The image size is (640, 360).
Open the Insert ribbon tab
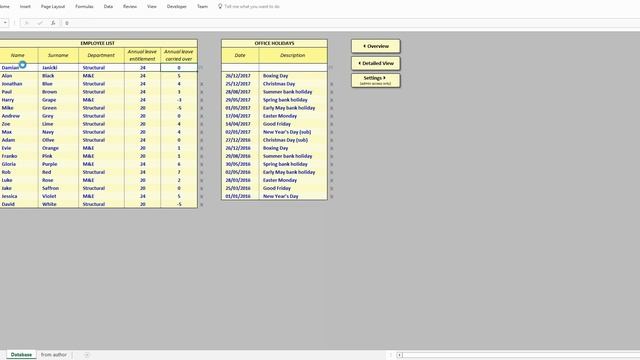[x=25, y=7]
